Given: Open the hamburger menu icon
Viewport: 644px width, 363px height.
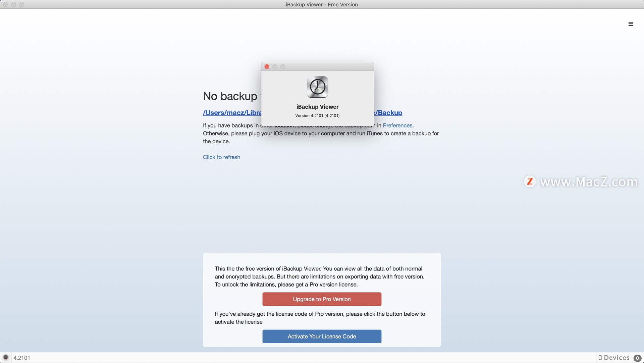Looking at the screenshot, I should click(631, 24).
